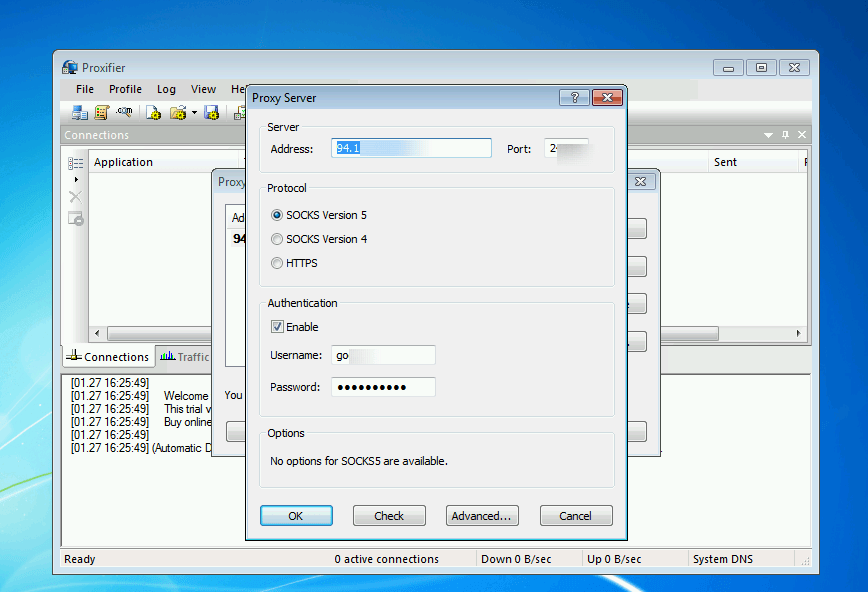Screen dimensions: 868x592
Task: Toggle the Enable authentication checkbox
Action: click(x=277, y=327)
